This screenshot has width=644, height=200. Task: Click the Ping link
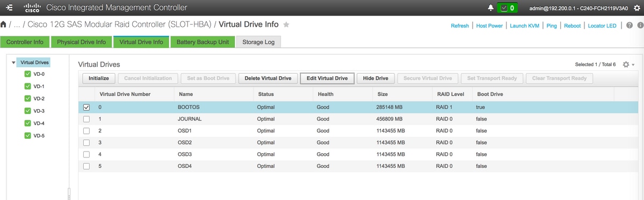[x=552, y=25]
